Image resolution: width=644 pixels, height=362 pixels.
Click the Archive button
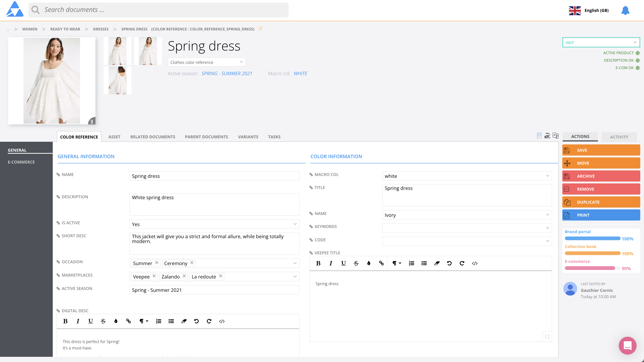(601, 176)
